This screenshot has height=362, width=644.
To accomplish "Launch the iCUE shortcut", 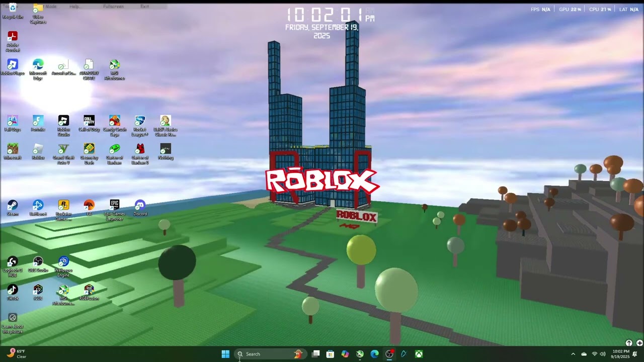I will pyautogui.click(x=38, y=293).
